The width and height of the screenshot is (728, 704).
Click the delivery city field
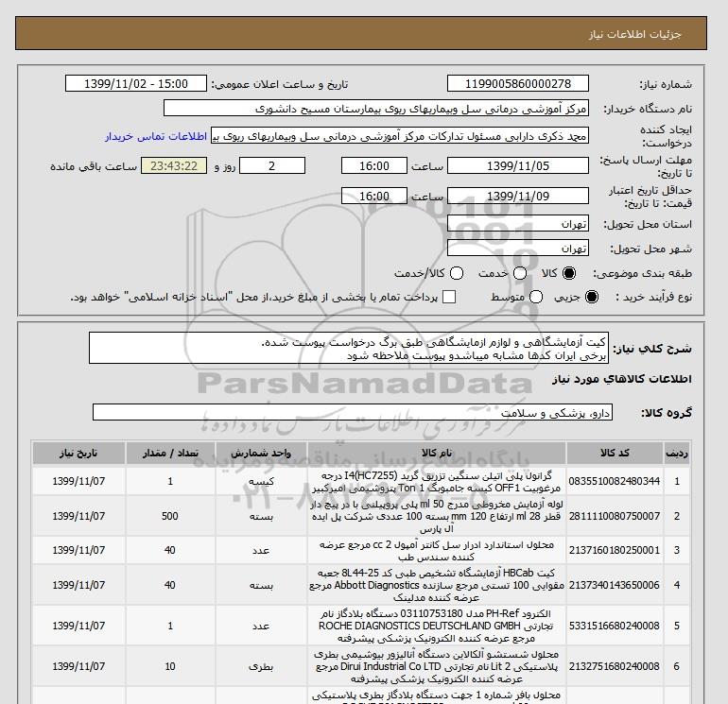point(518,249)
